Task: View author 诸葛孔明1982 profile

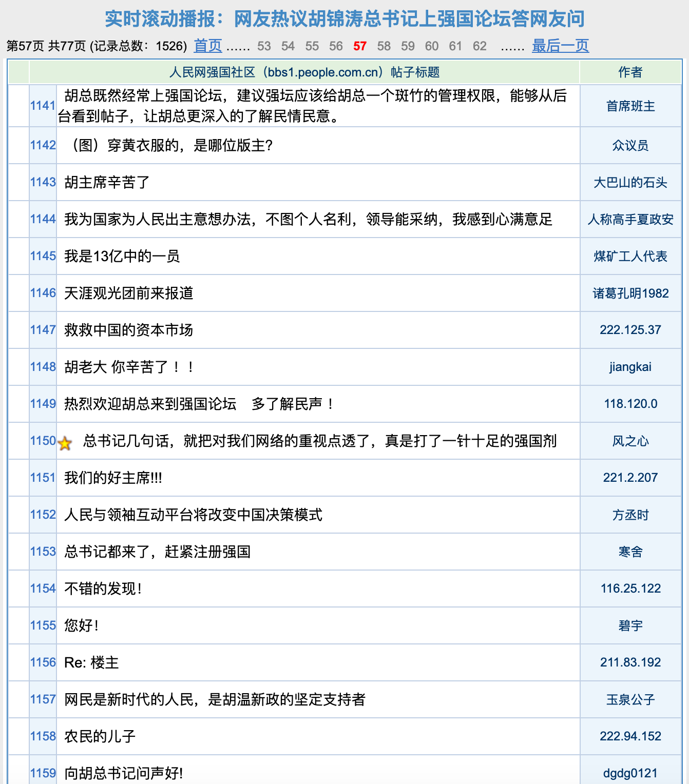Action: 630,293
